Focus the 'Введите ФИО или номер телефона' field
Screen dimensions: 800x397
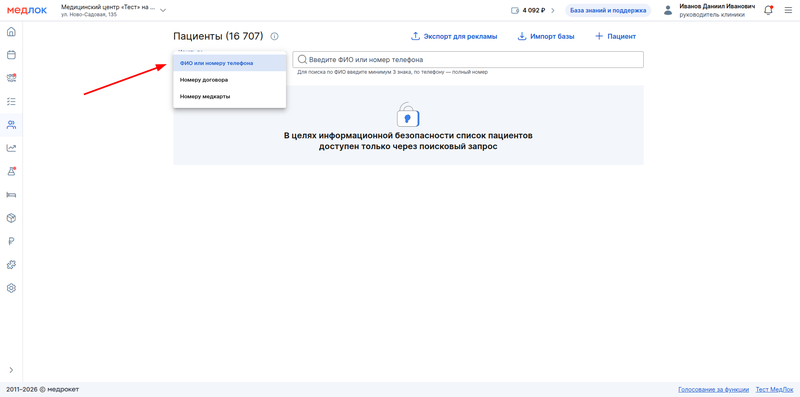pyautogui.click(x=468, y=59)
